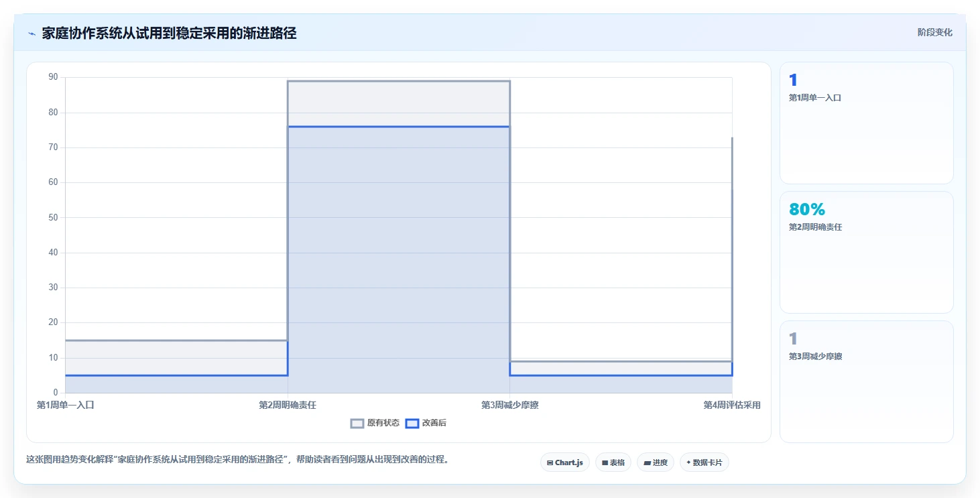The width and height of the screenshot is (980, 498).
Task: Click the card caption 第2周明确责任
Action: [815, 227]
